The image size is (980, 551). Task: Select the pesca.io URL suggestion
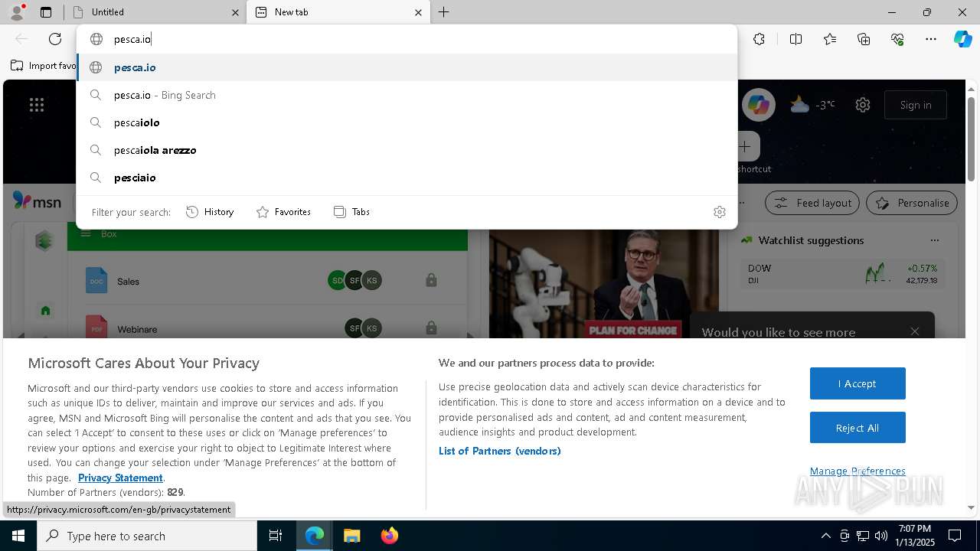pos(407,67)
